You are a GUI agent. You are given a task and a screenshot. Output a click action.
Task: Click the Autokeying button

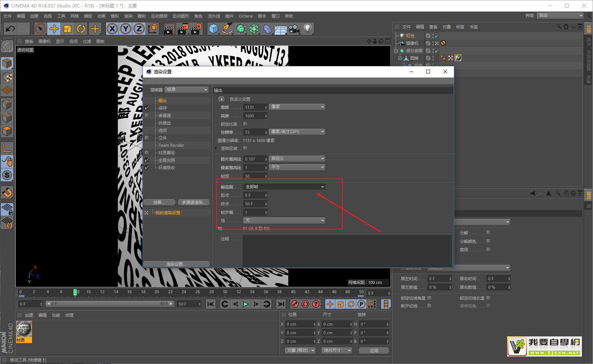(x=305, y=304)
